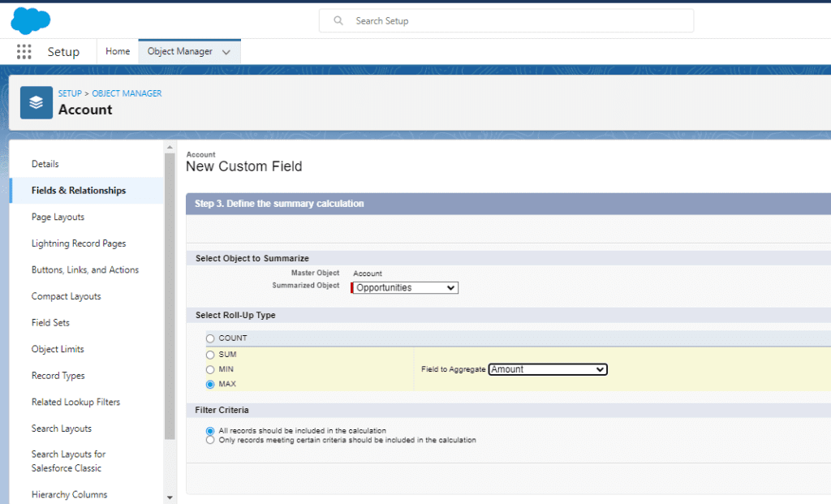Click the Setup app name label
This screenshot has width=831, height=504.
[63, 51]
